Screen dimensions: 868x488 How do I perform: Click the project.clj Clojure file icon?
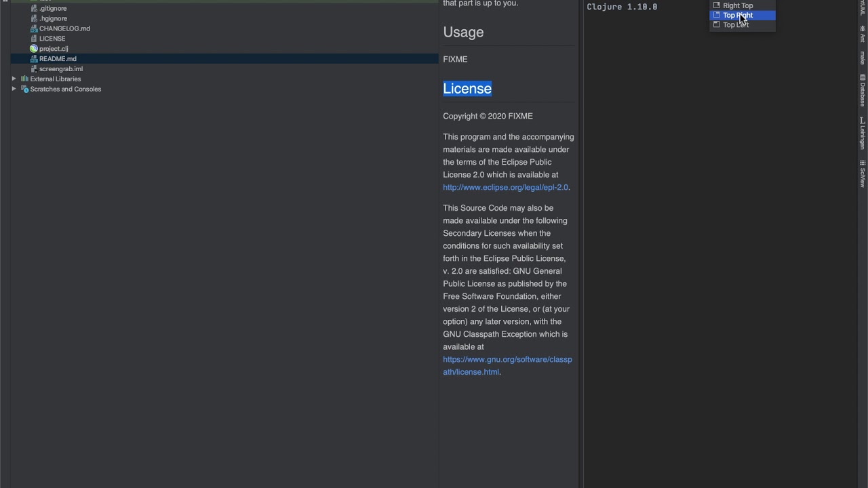coord(34,49)
